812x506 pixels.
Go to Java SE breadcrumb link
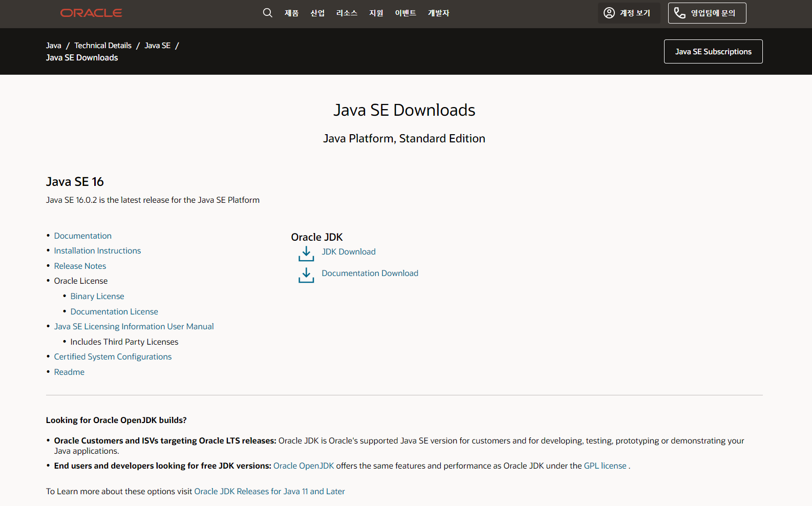click(158, 46)
